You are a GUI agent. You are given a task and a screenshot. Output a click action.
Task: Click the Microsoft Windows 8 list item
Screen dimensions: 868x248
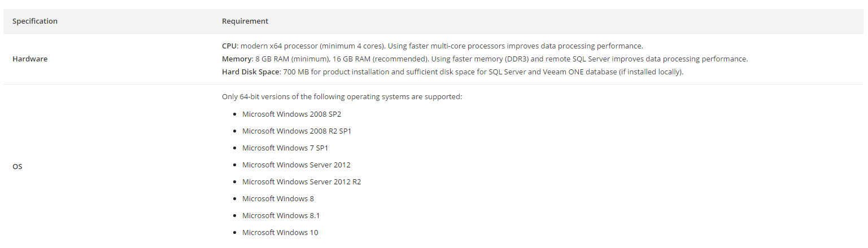[x=278, y=198]
